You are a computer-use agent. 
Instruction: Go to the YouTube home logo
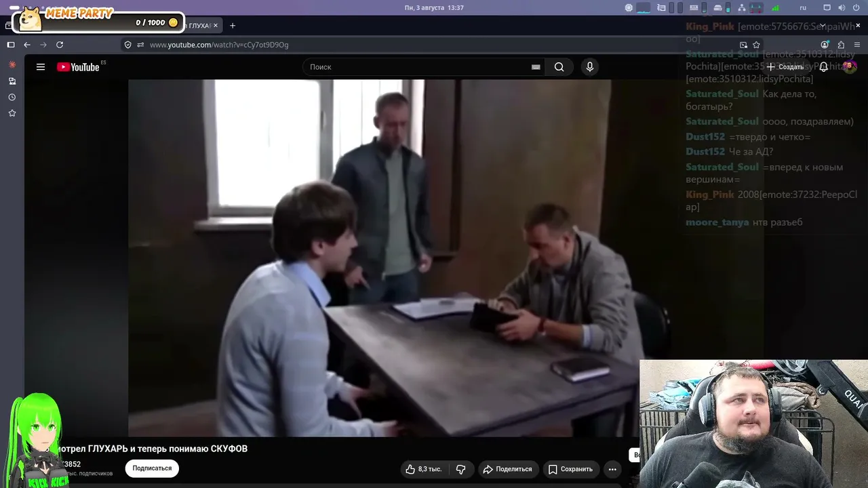pos(78,67)
